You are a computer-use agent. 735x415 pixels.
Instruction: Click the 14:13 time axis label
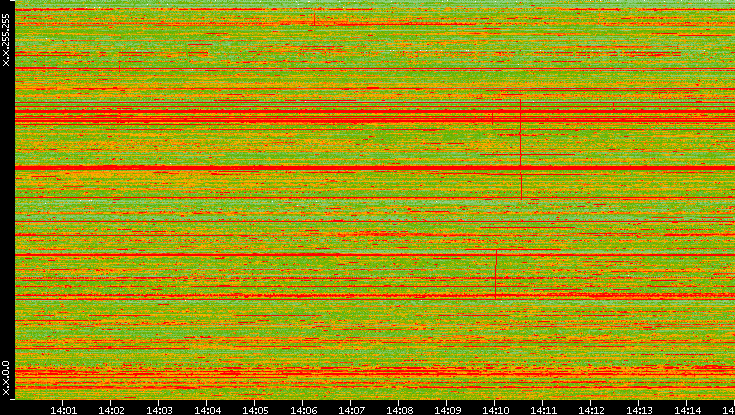(639, 410)
